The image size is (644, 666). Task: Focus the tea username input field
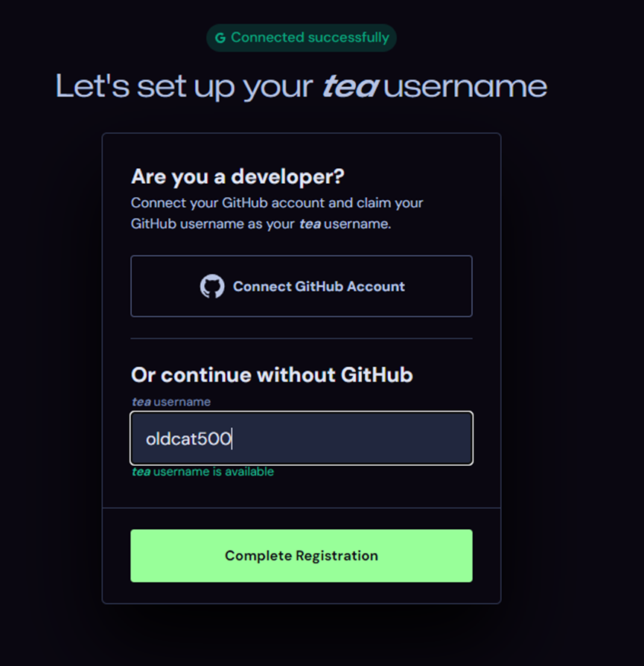pyautogui.click(x=302, y=439)
